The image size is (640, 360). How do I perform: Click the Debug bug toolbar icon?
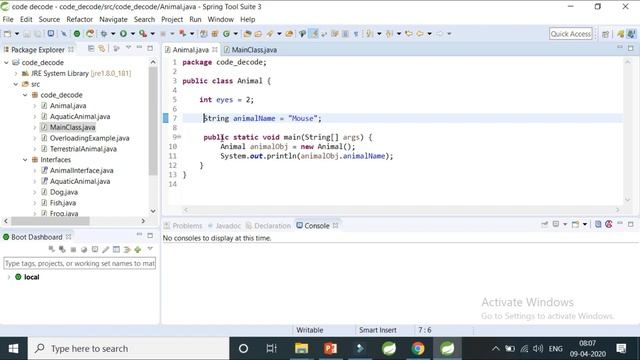pyautogui.click(x=104, y=34)
